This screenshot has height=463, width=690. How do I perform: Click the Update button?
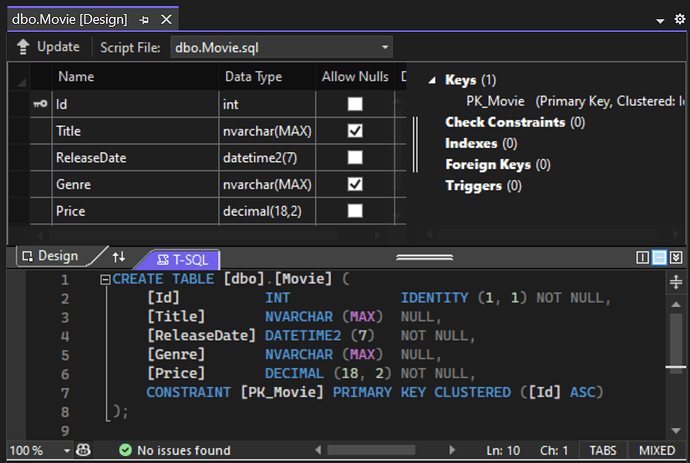point(48,47)
